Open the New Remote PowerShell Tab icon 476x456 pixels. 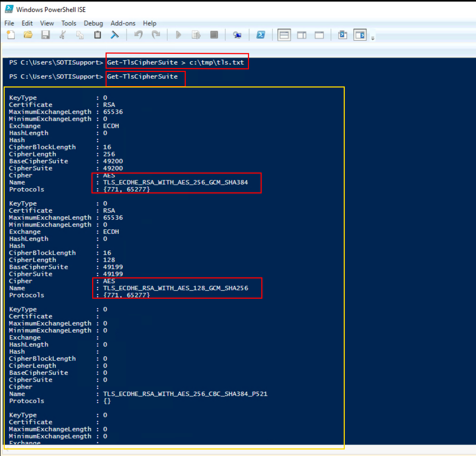click(x=237, y=35)
